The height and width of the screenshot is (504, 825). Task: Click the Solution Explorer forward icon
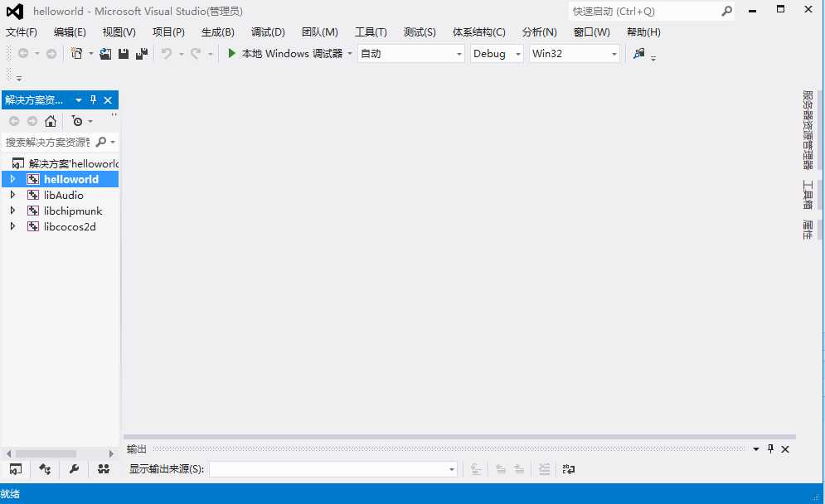(32, 122)
